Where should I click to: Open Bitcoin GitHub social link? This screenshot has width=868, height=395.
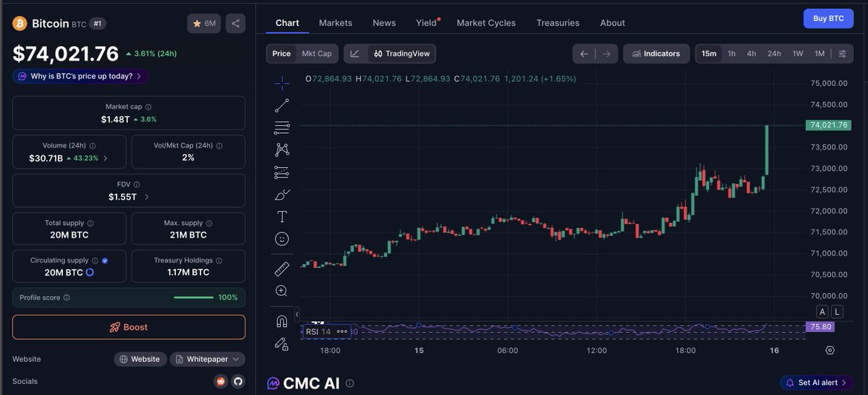point(238,381)
